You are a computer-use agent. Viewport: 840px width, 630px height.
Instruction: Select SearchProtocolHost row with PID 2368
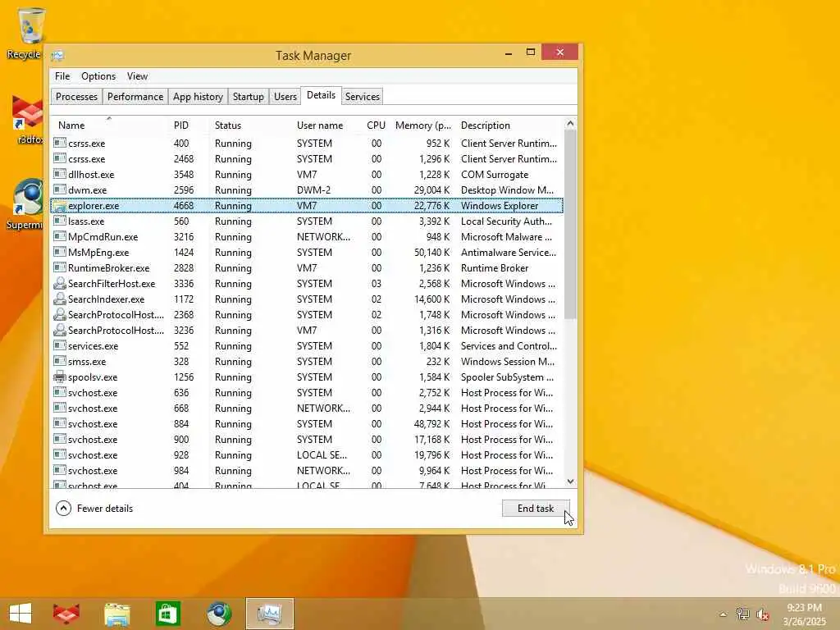pos(307,314)
